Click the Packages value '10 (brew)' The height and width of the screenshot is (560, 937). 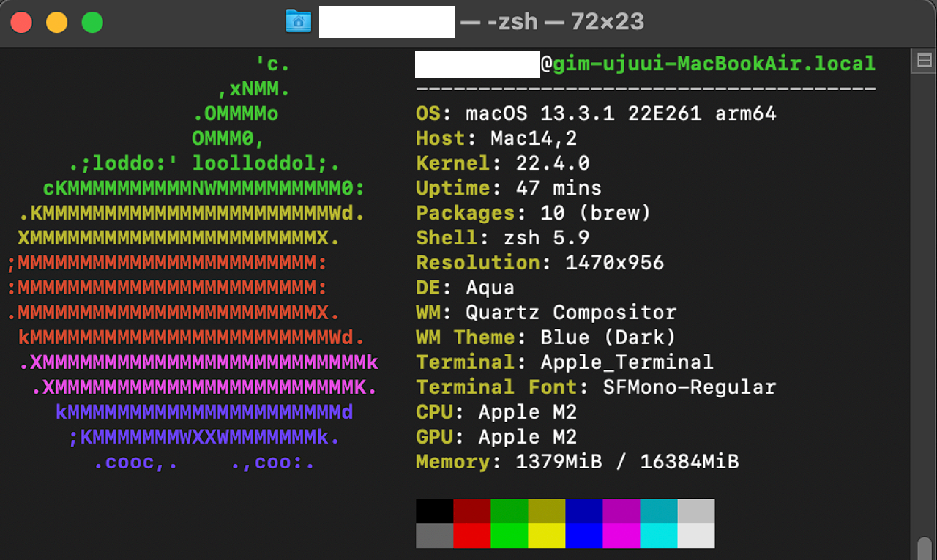(x=596, y=213)
